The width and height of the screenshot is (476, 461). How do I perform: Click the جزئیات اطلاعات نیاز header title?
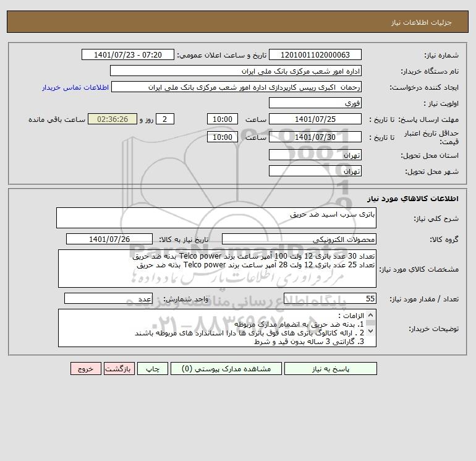(x=422, y=22)
